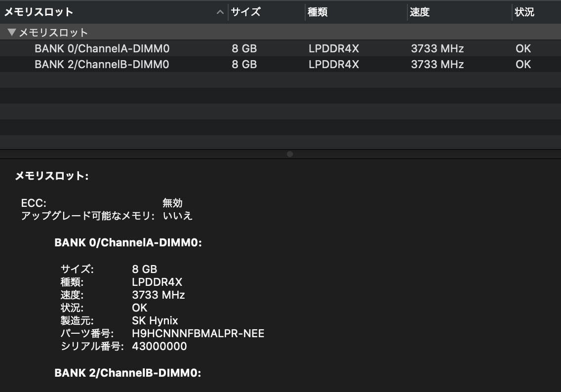This screenshot has width=561, height=392.
Task: Click the split pane divider dot
Action: [290, 154]
